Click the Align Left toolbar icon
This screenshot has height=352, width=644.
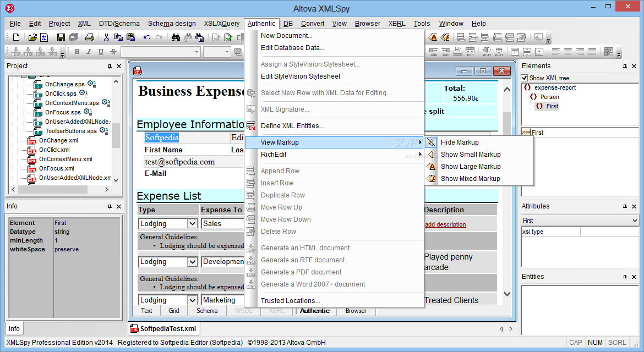coord(556,52)
